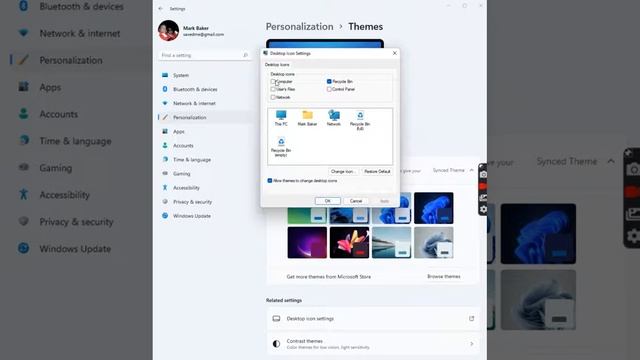The image size is (640, 360).
Task: Click the Restore Default button
Action: [377, 171]
